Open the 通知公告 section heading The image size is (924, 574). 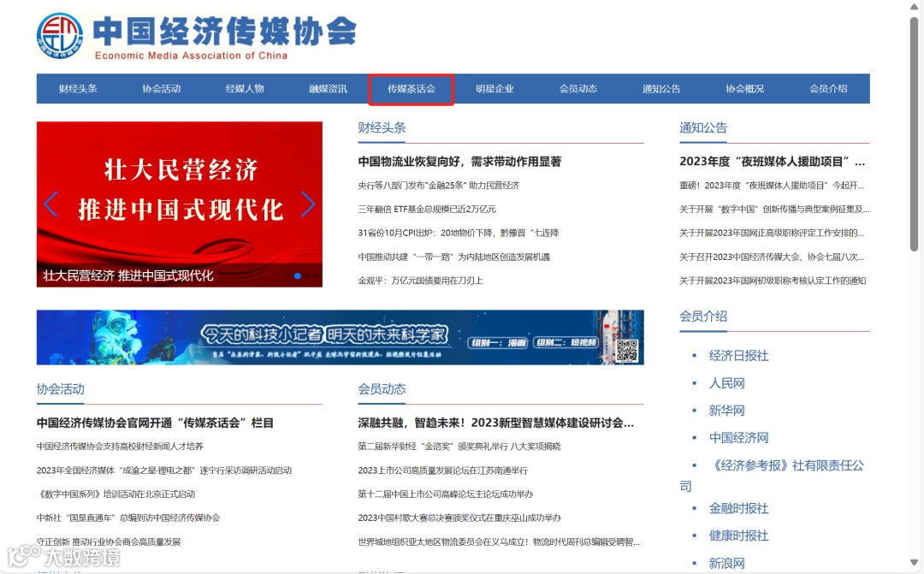pyautogui.click(x=703, y=127)
